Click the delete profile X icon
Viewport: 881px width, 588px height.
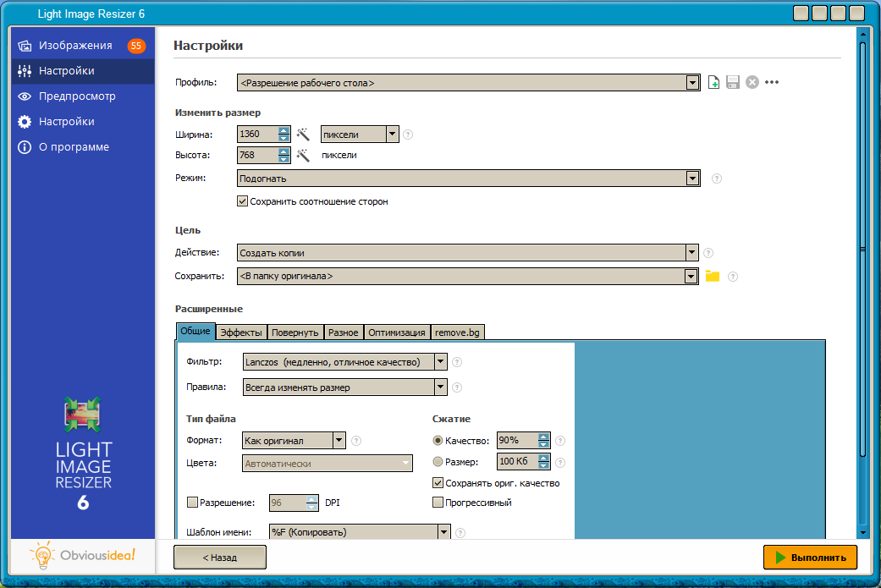(752, 83)
